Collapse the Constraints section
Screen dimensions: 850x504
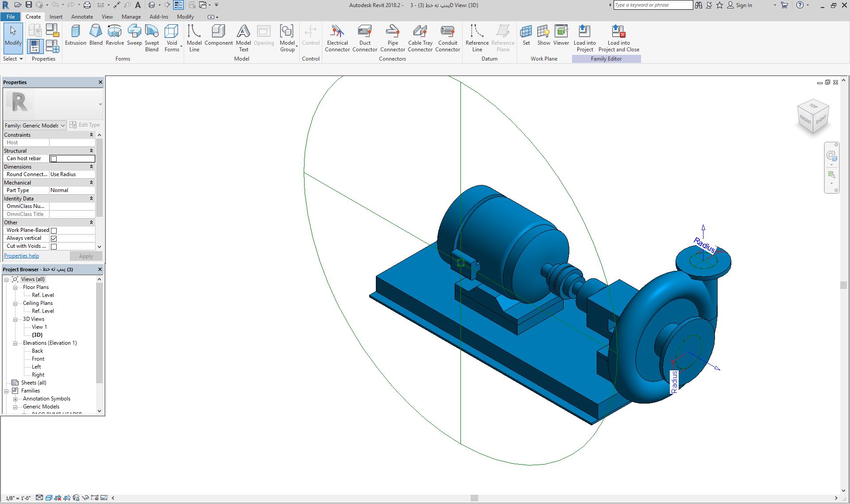91,135
